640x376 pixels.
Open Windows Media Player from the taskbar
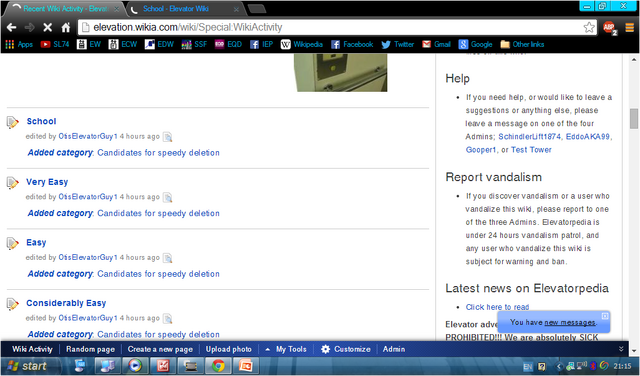click(x=135, y=366)
